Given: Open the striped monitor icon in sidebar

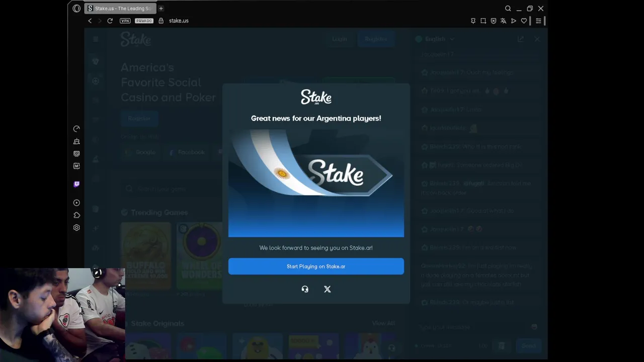Looking at the screenshot, I should coord(76,153).
